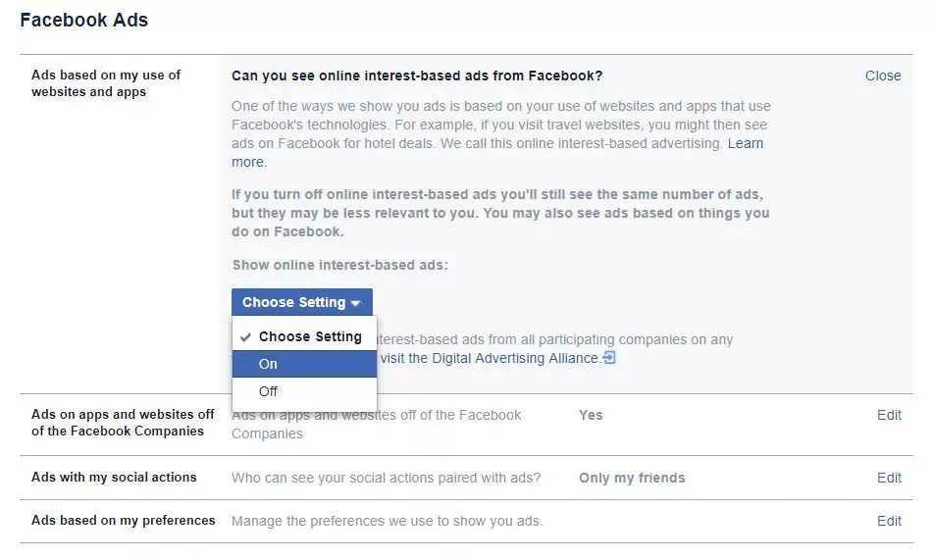Visit the Digital Advertising Alliance link

(490, 358)
